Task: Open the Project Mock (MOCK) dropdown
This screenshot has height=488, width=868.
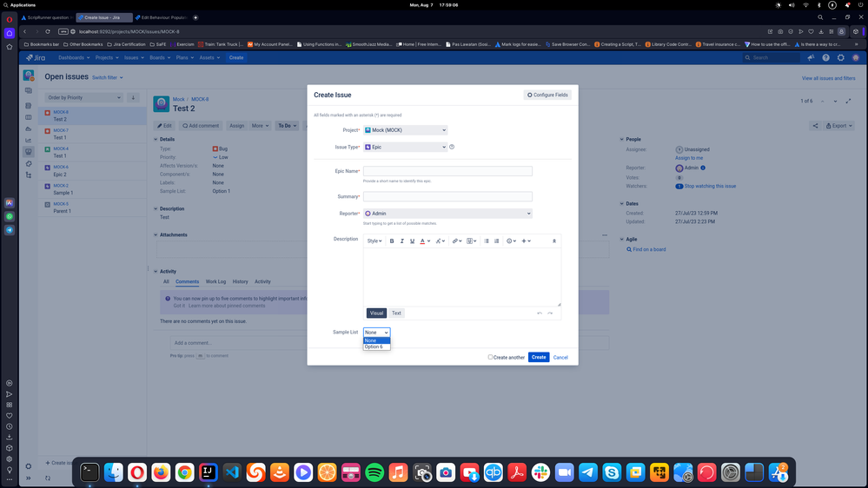Action: coord(405,130)
